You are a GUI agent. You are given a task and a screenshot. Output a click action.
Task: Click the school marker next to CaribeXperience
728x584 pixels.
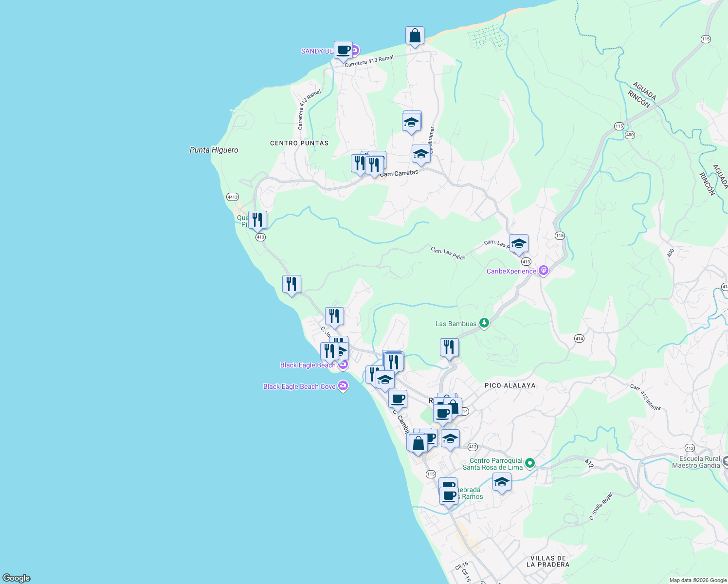click(519, 243)
